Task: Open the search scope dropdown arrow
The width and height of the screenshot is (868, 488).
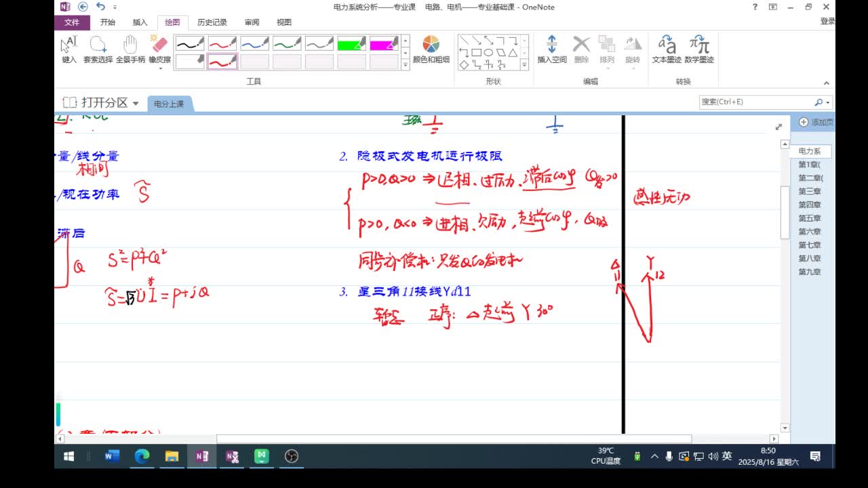Action: tap(828, 102)
